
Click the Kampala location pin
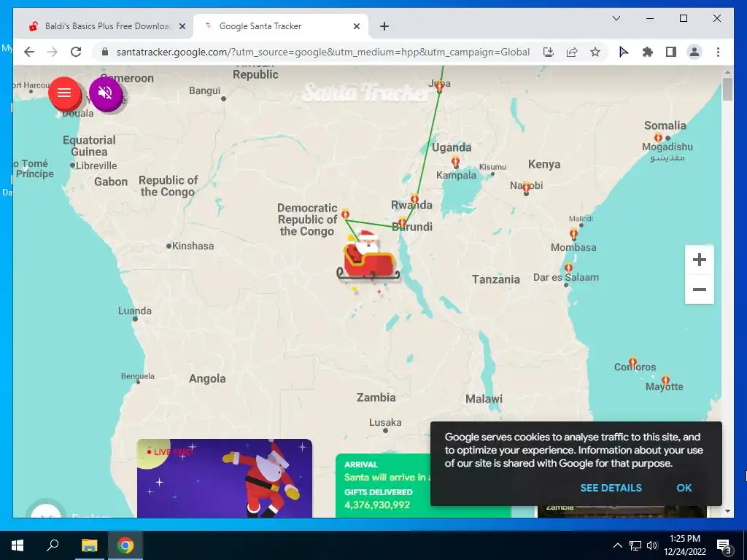tap(455, 161)
